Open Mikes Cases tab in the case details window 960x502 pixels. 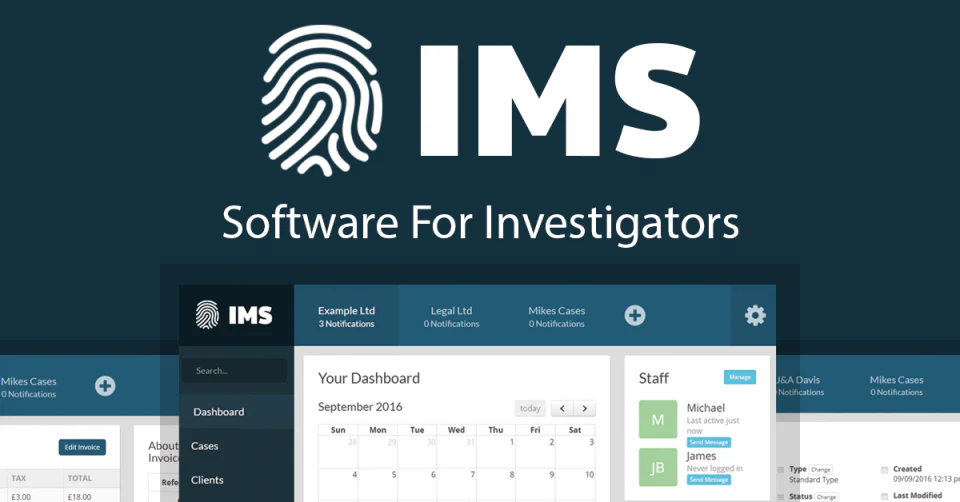(x=896, y=385)
